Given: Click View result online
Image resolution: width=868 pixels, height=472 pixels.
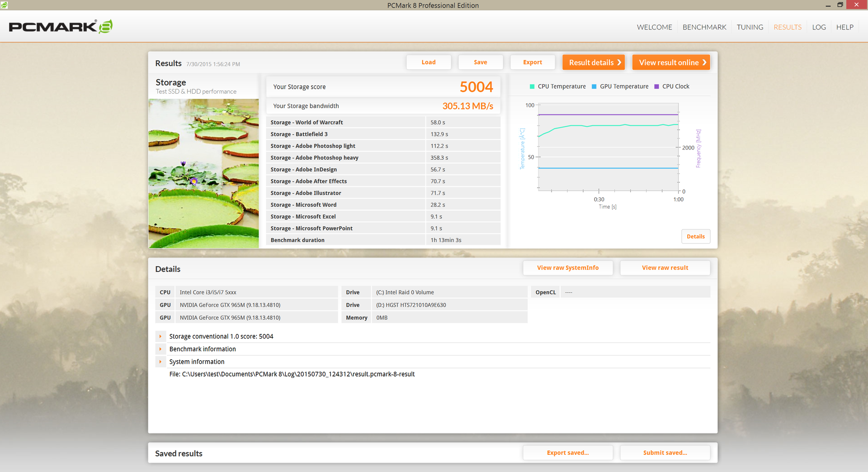Looking at the screenshot, I should click(671, 62).
